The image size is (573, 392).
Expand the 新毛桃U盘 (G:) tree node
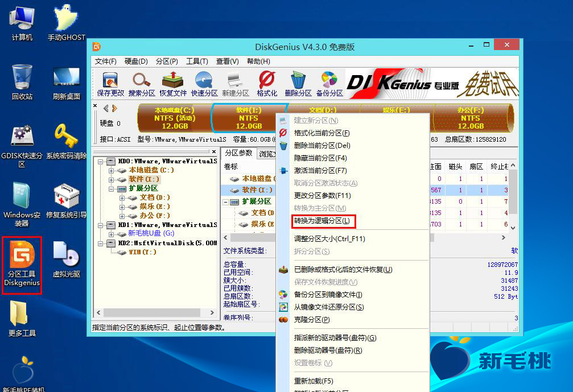(111, 234)
